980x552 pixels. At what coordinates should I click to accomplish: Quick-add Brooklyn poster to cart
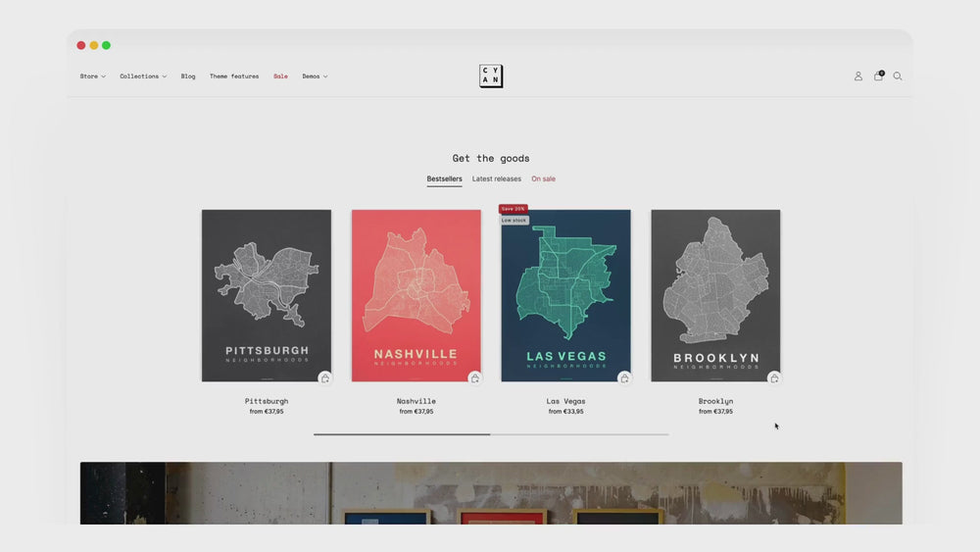[774, 378]
